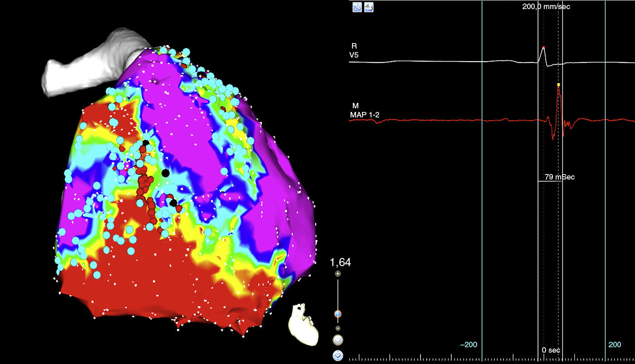Click the 0 sec time axis label
Screen dimensions: 635x364
pyautogui.click(x=551, y=350)
